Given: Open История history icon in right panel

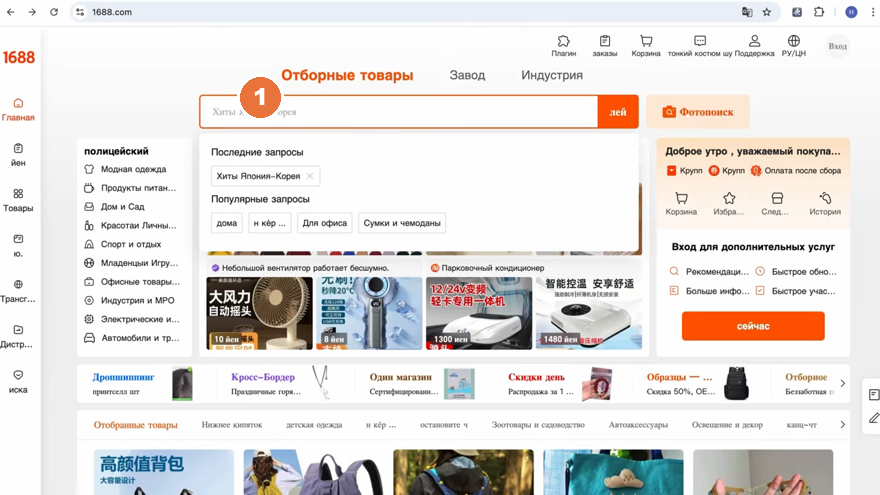Looking at the screenshot, I should 824,204.
